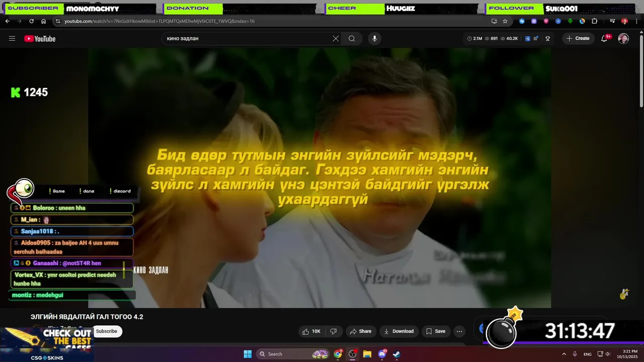Image resolution: width=644 pixels, height=362 pixels.
Task: Open Discord from the taskbar
Action: coord(382,354)
